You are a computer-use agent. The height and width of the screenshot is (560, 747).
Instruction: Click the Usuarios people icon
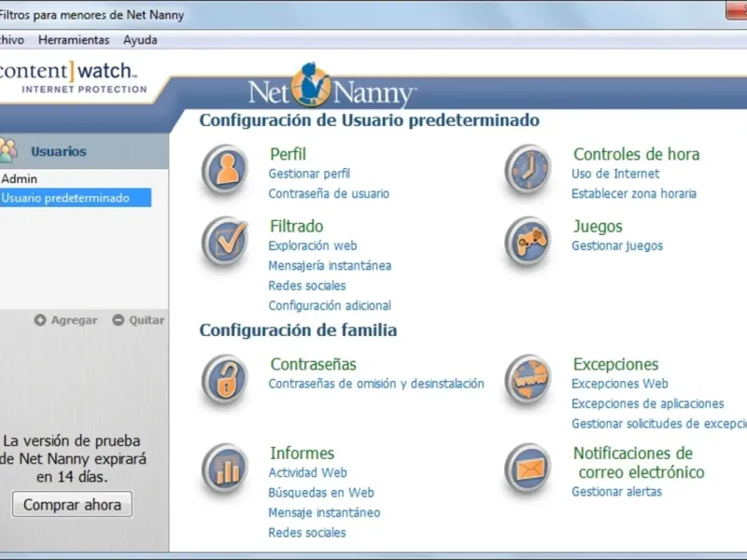point(7,150)
